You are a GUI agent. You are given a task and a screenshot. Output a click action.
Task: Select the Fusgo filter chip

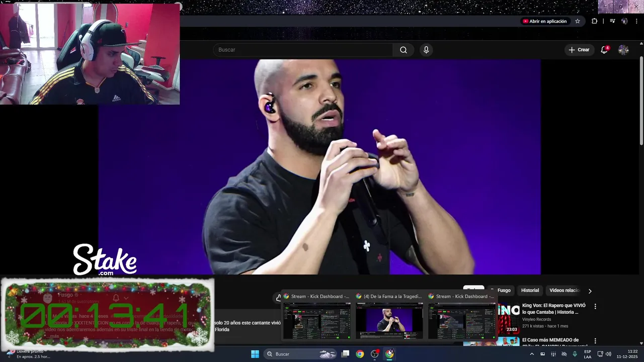504,290
